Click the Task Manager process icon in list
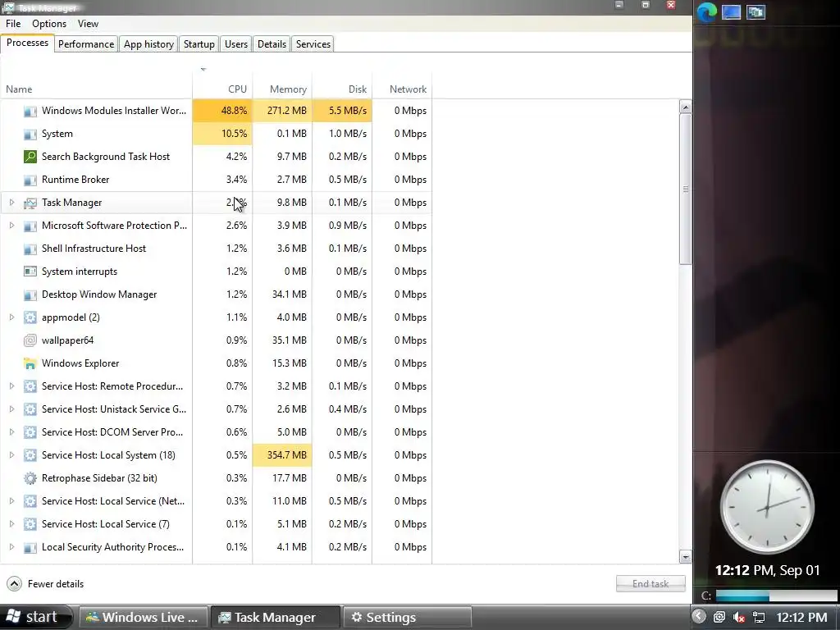This screenshot has width=840, height=630. 30,203
